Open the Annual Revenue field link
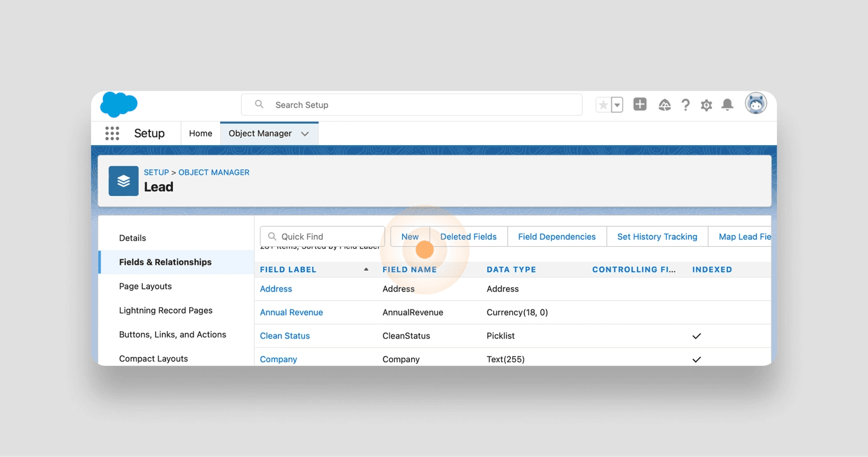 [291, 313]
